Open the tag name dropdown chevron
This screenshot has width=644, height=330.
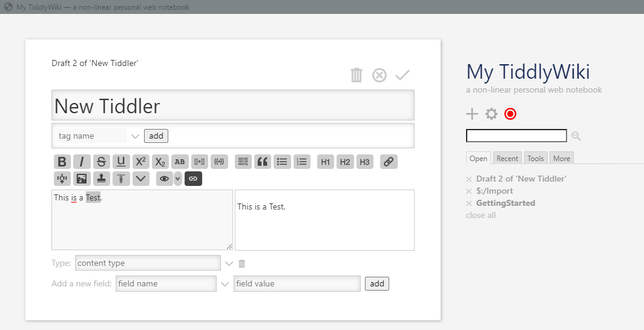coord(135,136)
